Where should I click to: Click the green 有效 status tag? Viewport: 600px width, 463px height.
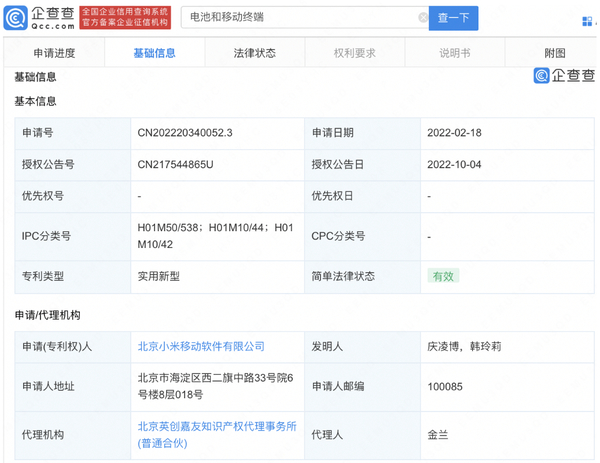(443, 276)
